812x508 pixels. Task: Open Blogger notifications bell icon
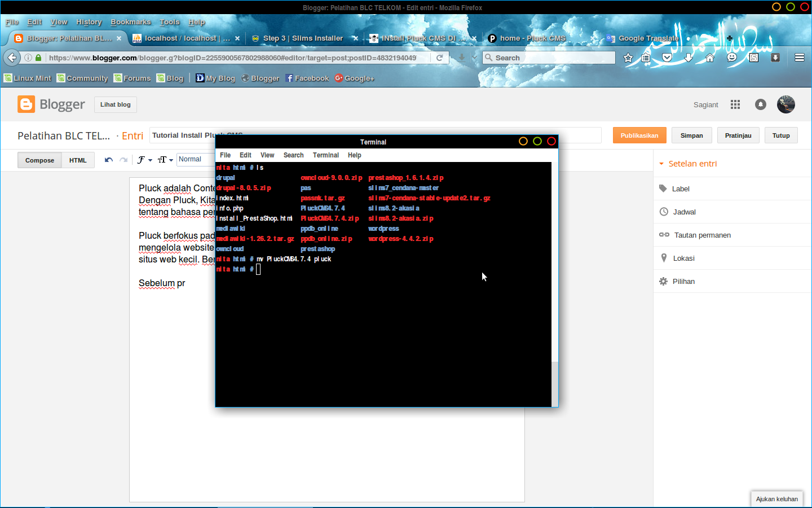point(761,104)
